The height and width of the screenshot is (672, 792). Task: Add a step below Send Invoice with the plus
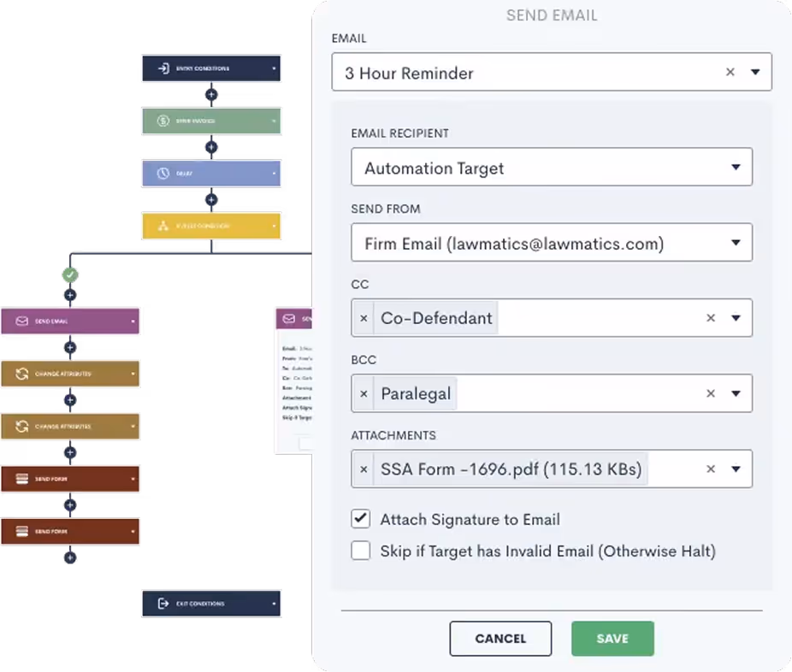(211, 147)
